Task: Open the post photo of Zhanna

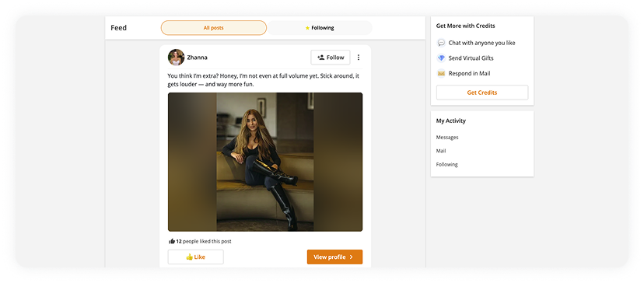Action: click(x=265, y=162)
